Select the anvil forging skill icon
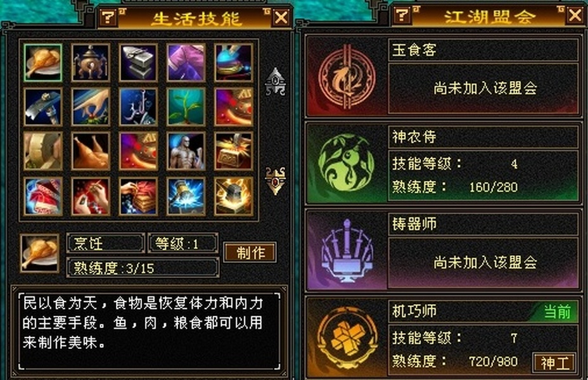588x380 pixels. [x=138, y=63]
